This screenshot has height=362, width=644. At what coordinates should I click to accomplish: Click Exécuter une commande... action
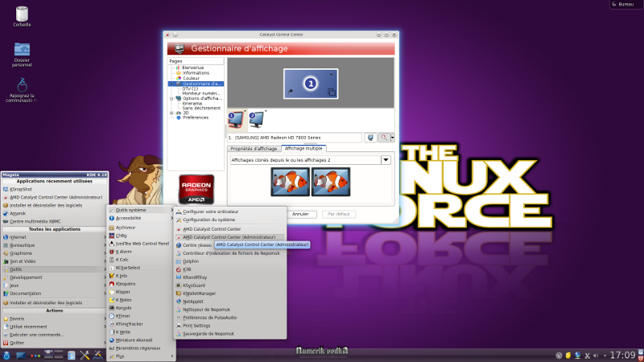tap(55, 335)
